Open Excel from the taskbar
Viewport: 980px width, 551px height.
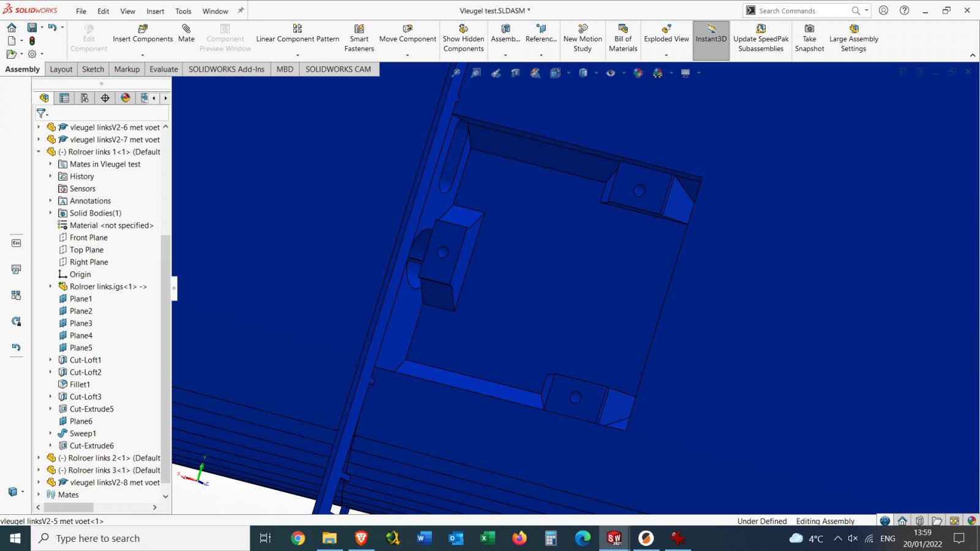tap(487, 538)
